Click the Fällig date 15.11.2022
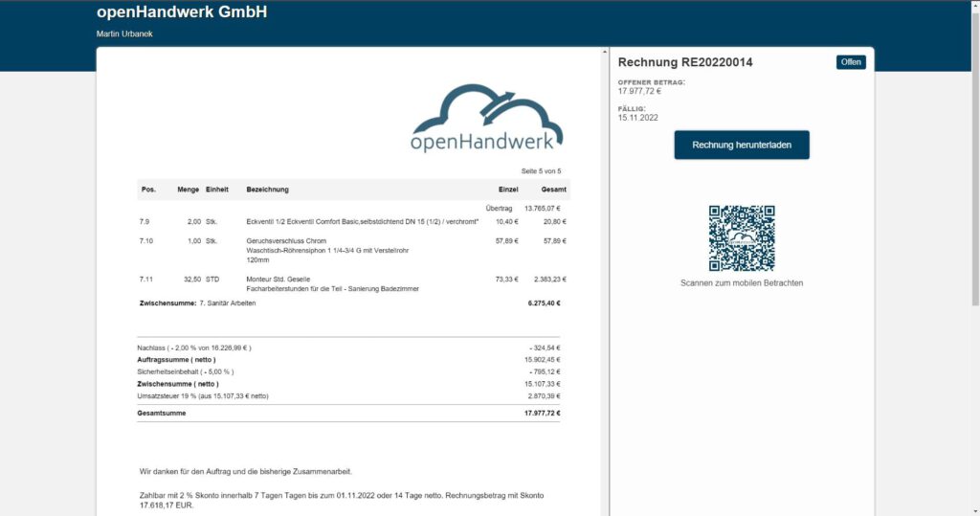Image resolution: width=980 pixels, height=516 pixels. (637, 118)
